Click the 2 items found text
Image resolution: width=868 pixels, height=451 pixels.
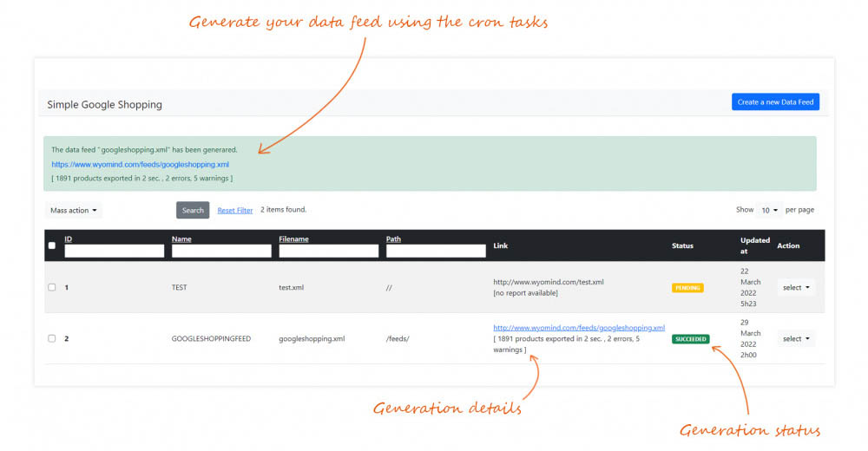[284, 210]
